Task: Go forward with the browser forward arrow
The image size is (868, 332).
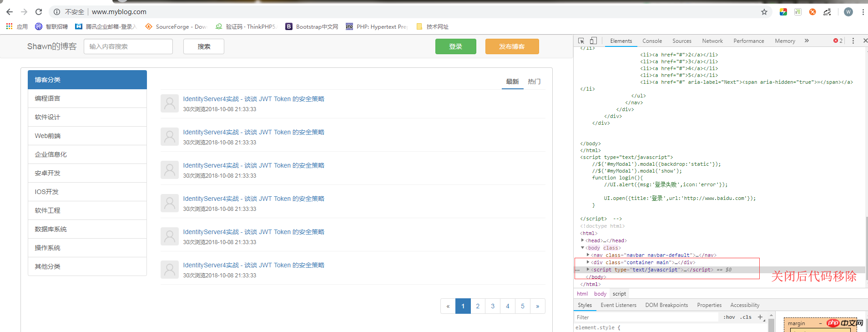Action: point(24,12)
